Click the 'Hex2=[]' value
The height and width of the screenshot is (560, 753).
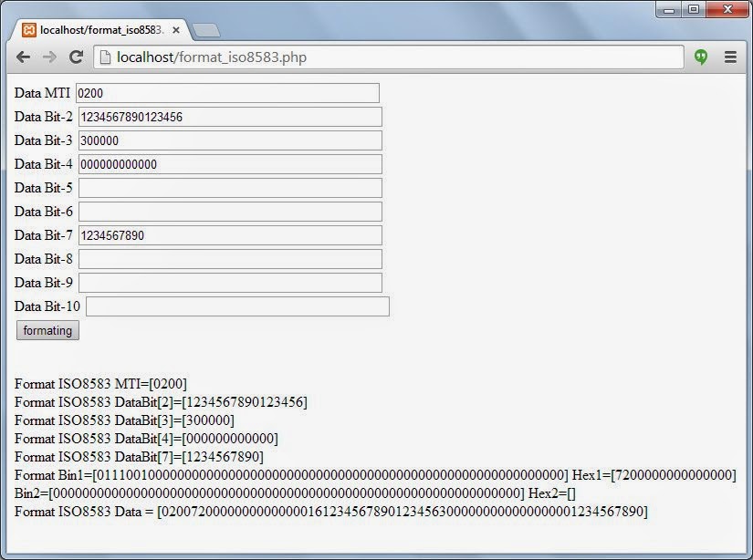coord(552,493)
